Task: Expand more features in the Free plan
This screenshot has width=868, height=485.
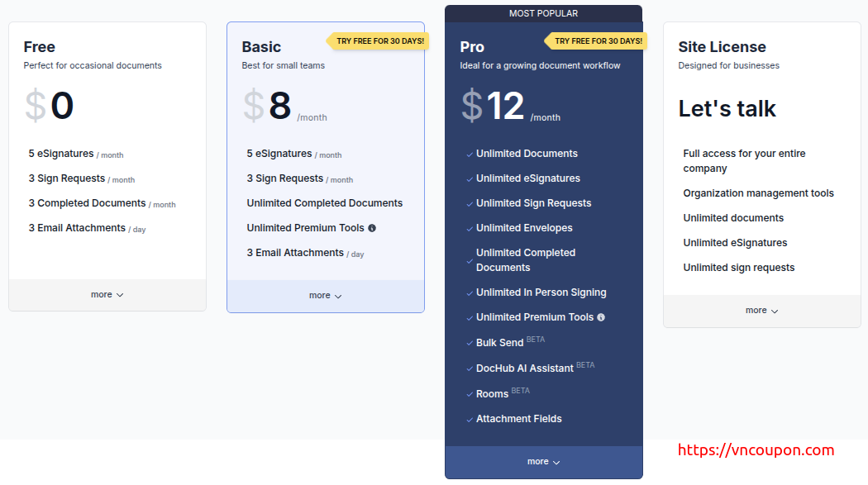Action: 107,295
